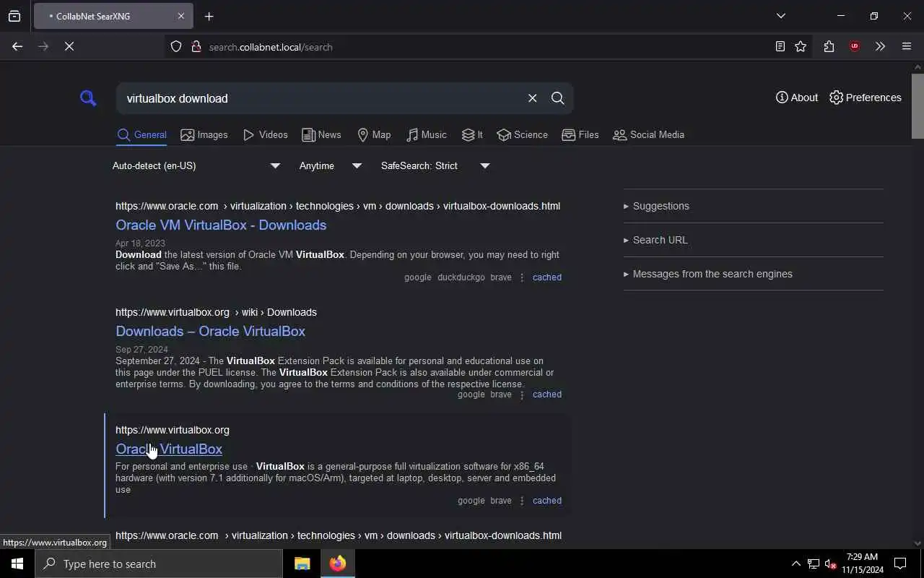The width and height of the screenshot is (924, 578).
Task: Open a new browser tab
Action: click(209, 17)
